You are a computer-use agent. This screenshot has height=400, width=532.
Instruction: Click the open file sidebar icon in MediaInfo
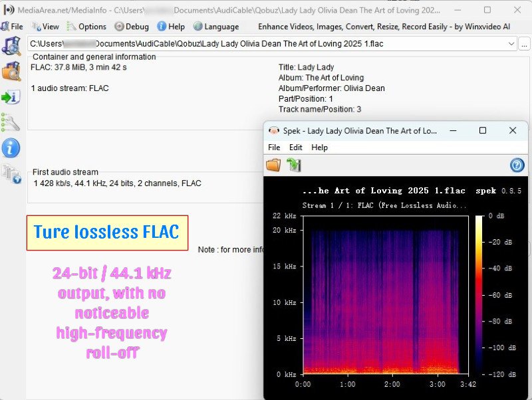pyautogui.click(x=11, y=46)
